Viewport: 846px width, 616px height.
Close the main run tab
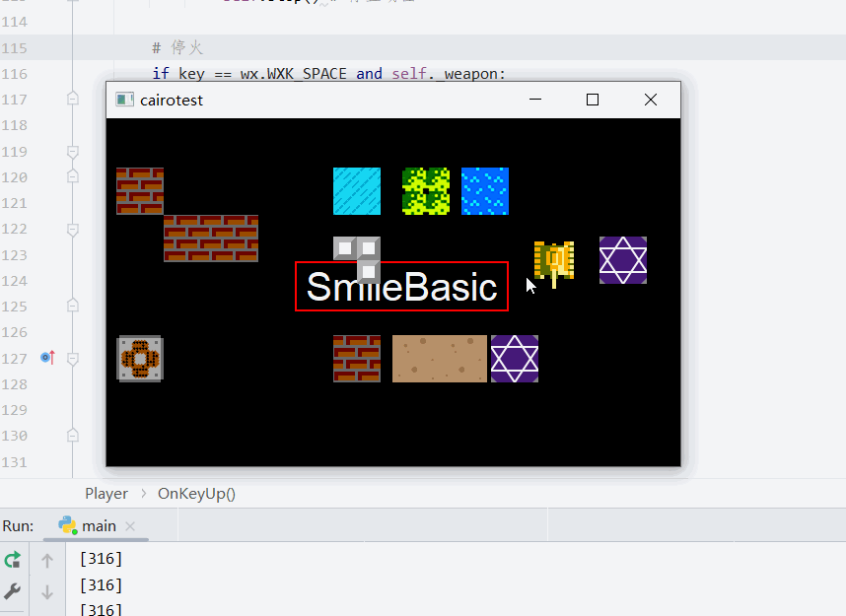point(130,526)
